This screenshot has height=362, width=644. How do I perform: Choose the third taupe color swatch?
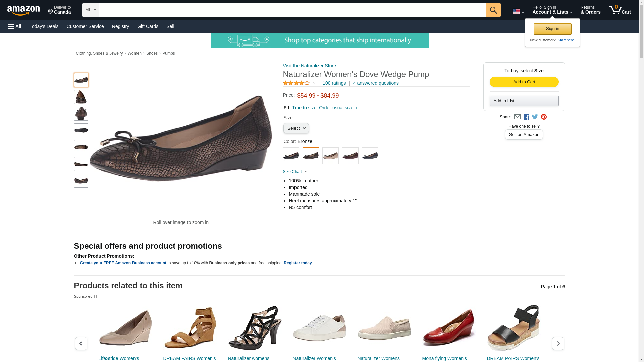pyautogui.click(x=330, y=156)
